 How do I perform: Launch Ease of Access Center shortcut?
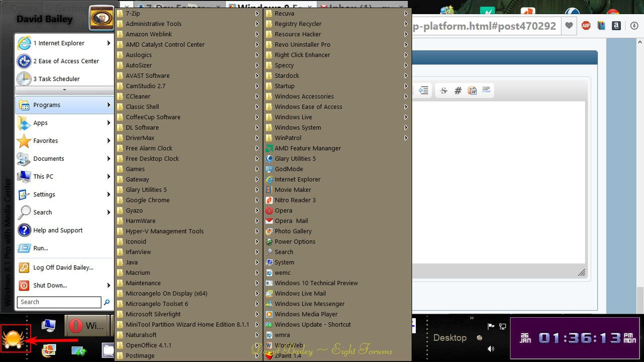(63, 61)
